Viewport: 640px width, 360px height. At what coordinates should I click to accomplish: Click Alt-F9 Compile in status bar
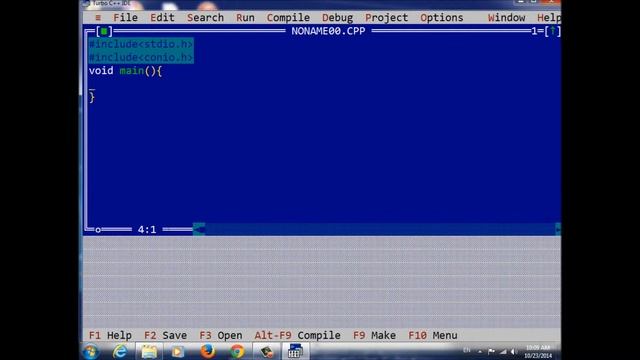pyautogui.click(x=297, y=335)
